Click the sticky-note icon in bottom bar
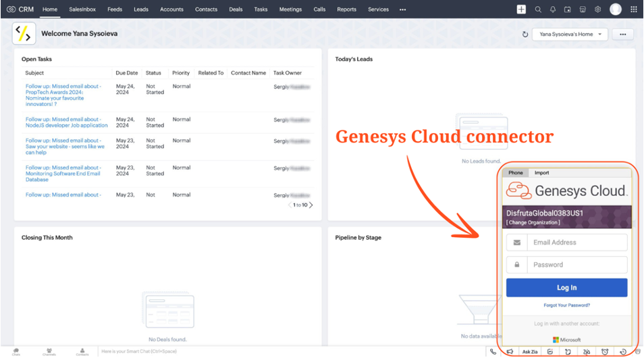644x362 pixels. pyautogui.click(x=568, y=352)
